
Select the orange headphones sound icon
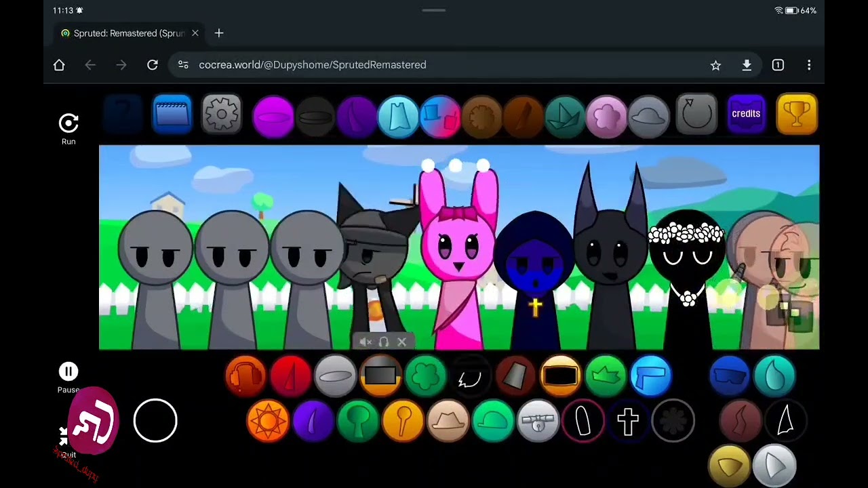point(245,376)
